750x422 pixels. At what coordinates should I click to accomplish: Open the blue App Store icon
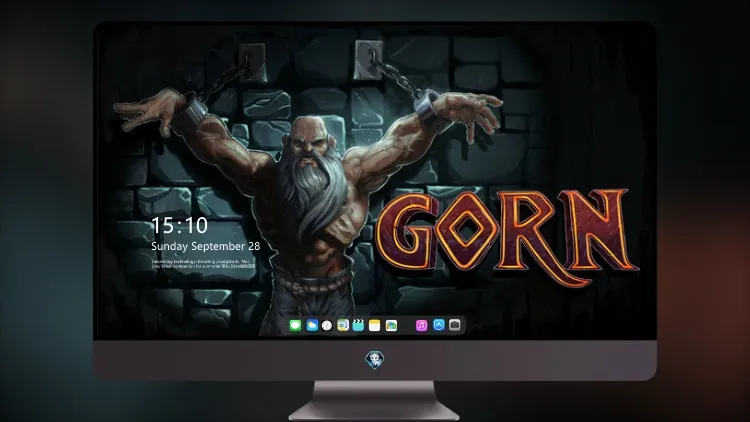point(439,325)
